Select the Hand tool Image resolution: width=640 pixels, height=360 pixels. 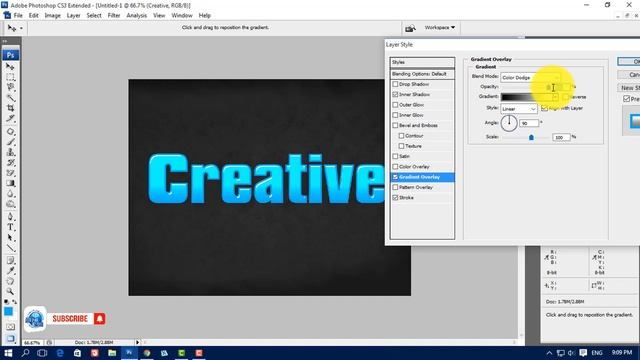(x=11, y=281)
